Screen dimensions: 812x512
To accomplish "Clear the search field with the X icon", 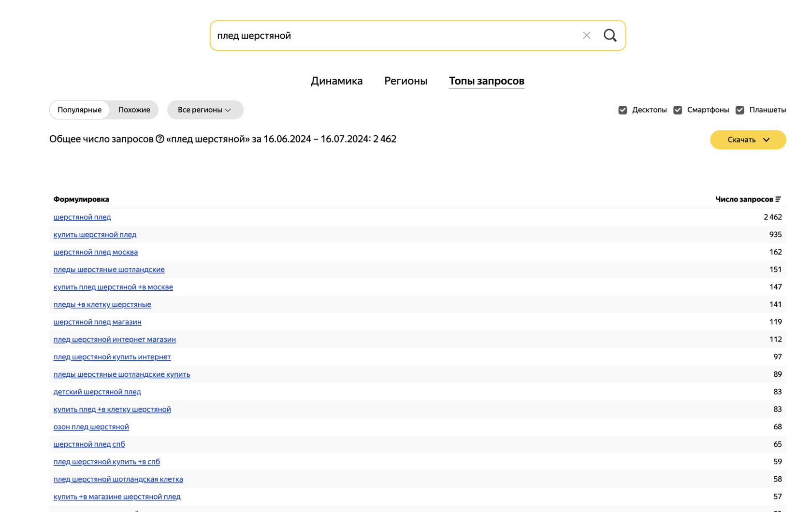I will coord(586,35).
